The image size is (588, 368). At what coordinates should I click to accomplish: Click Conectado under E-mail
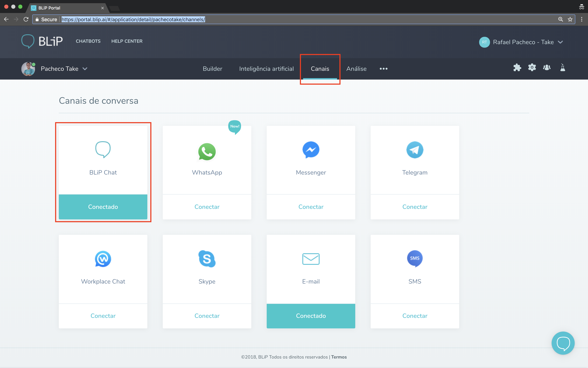311,316
